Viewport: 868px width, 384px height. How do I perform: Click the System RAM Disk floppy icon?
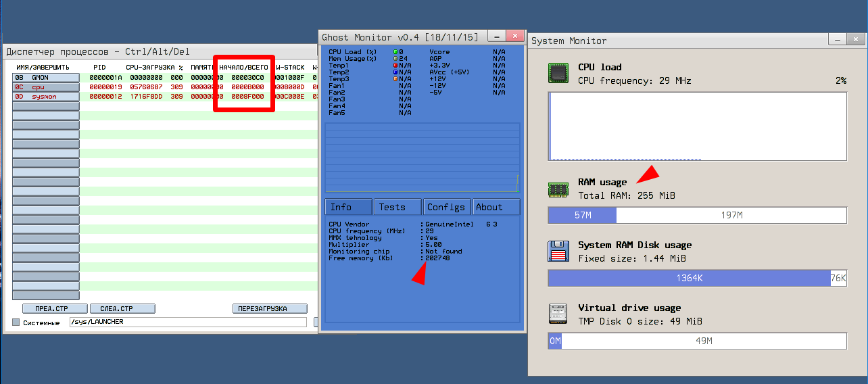point(558,251)
